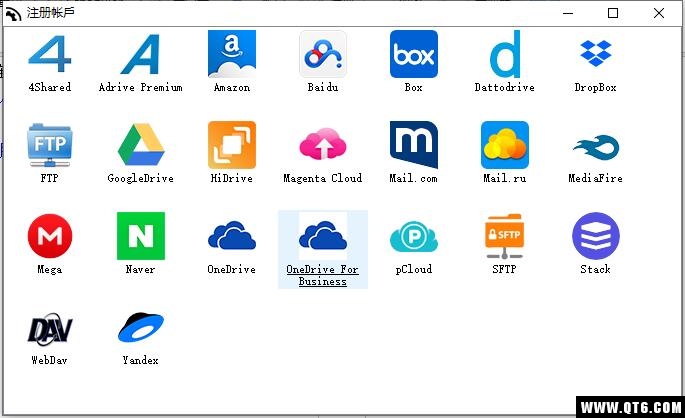Select the Box storage icon
685x418 pixels.
(x=414, y=54)
